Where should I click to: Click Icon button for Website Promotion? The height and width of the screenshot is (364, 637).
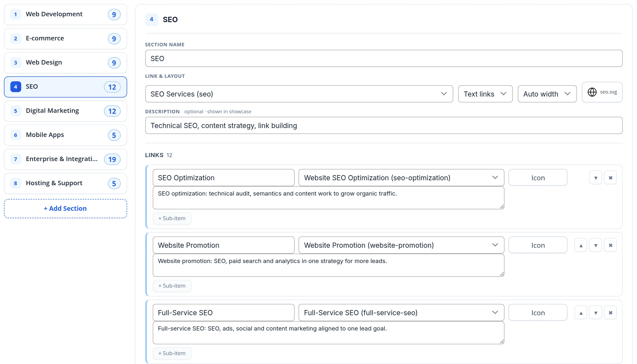point(538,245)
